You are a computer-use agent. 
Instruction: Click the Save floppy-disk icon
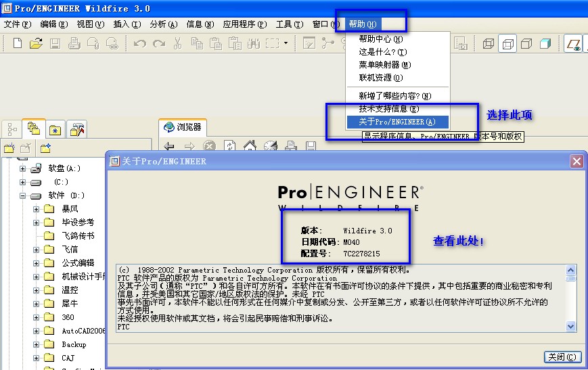pos(55,43)
